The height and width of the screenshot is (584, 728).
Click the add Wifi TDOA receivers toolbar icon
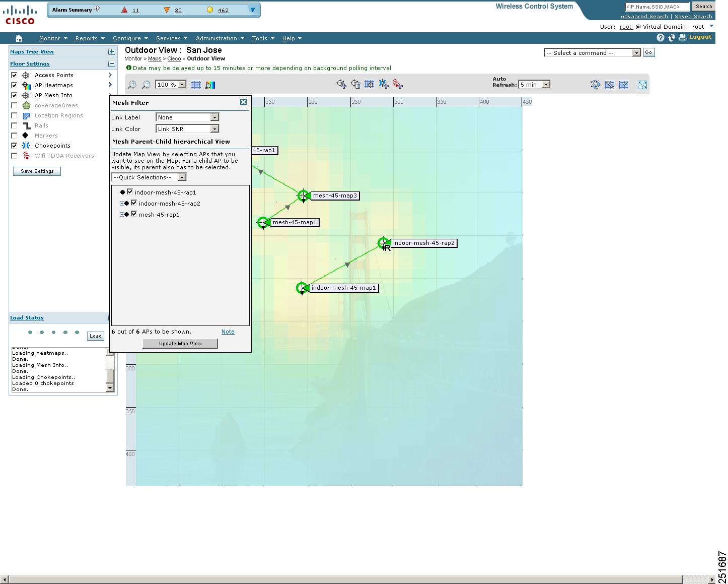[x=398, y=84]
